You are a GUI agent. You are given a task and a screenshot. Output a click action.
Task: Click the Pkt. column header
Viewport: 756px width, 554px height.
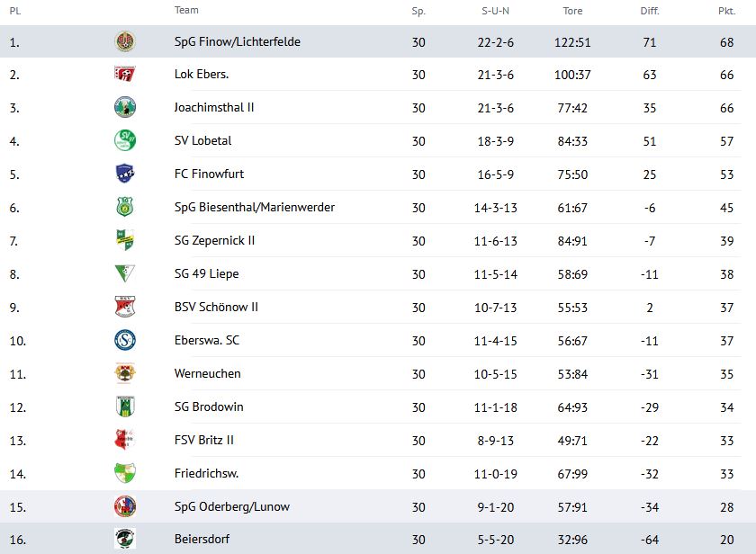coord(726,11)
